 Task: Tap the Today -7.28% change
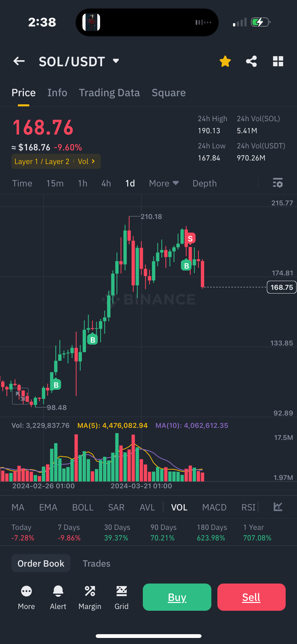[23, 532]
